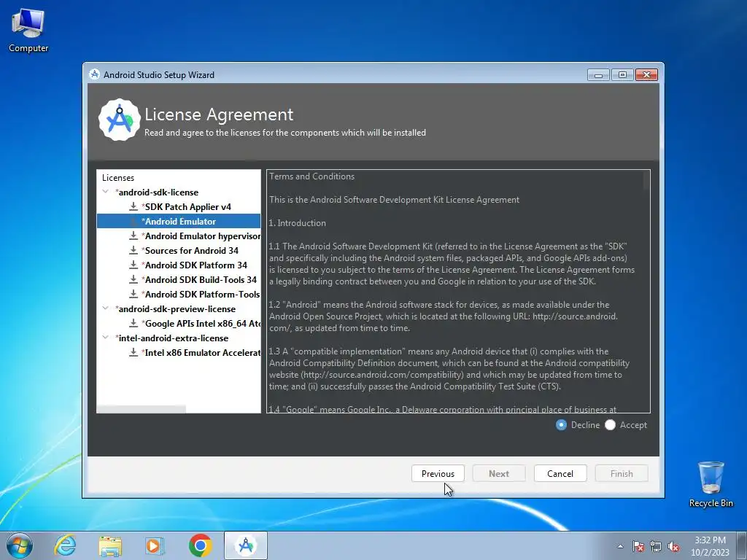The width and height of the screenshot is (747, 560).
Task: Click download icon beside Android Emulator hypervisor
Action: [x=133, y=236]
